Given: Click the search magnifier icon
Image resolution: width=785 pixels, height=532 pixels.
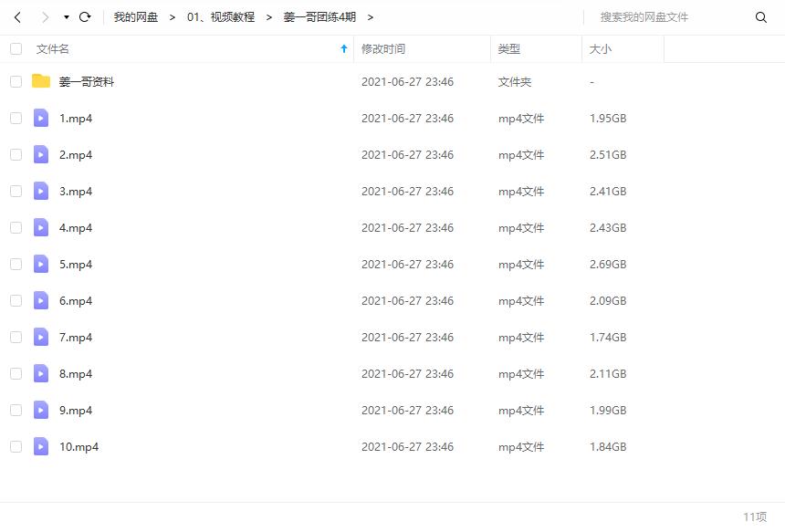Looking at the screenshot, I should (x=761, y=17).
